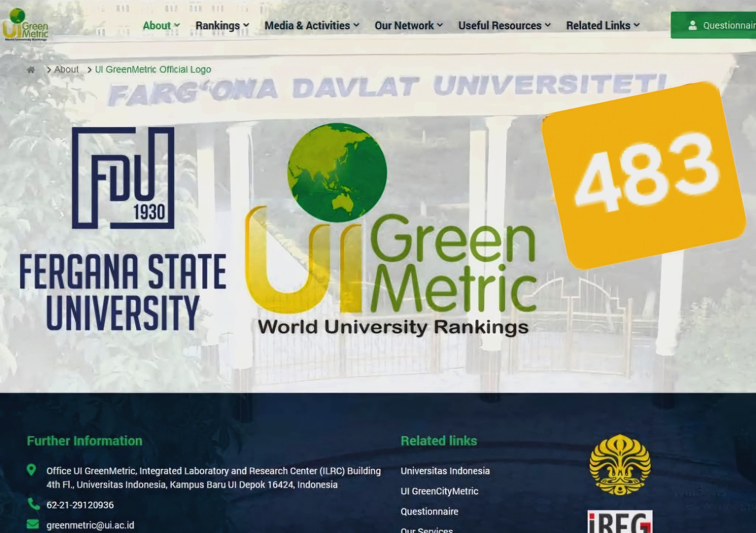Screen dimensions: 756x533
Task: Click the home breadcrumb icon
Action: point(31,70)
